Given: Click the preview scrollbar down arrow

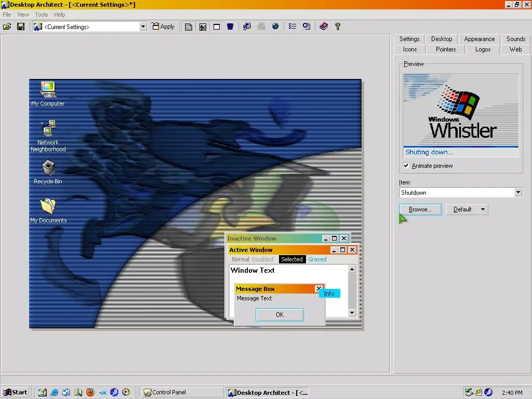Looking at the screenshot, I should click(352, 313).
